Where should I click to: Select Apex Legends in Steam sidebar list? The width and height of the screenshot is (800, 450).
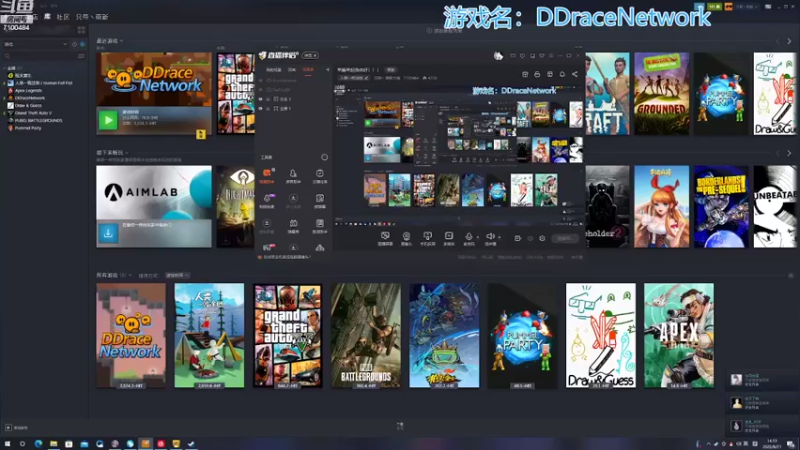(28, 90)
